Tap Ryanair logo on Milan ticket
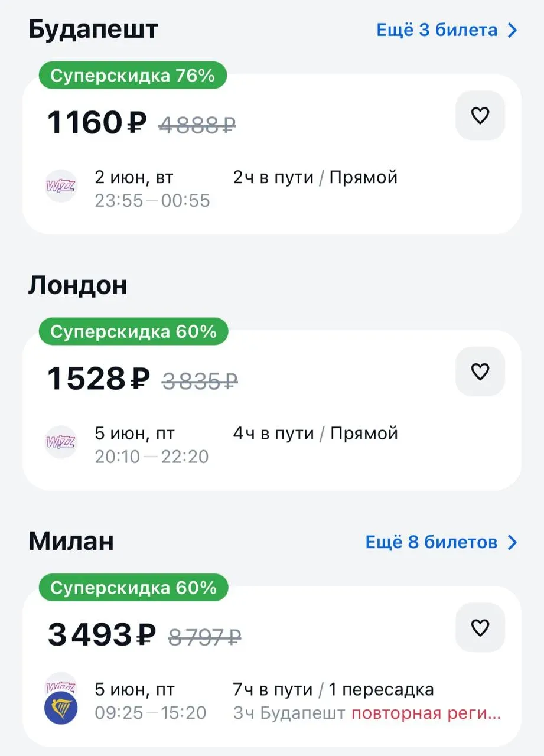 click(61, 709)
